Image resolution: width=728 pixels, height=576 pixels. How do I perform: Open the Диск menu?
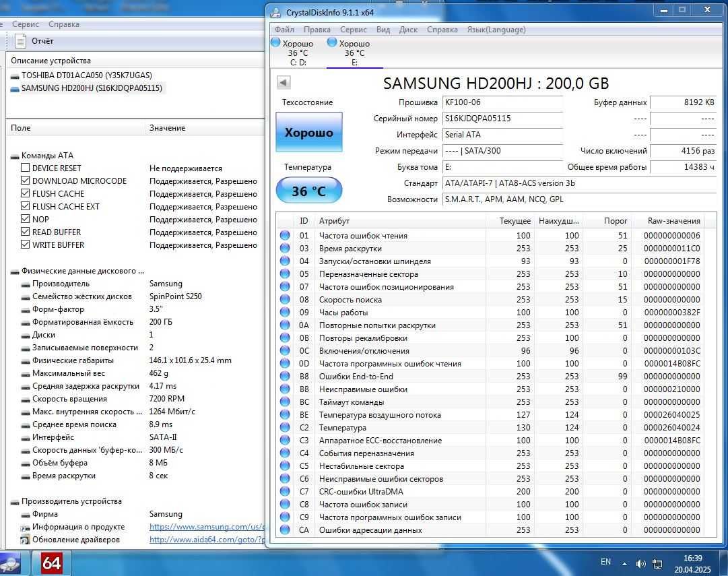tap(408, 30)
